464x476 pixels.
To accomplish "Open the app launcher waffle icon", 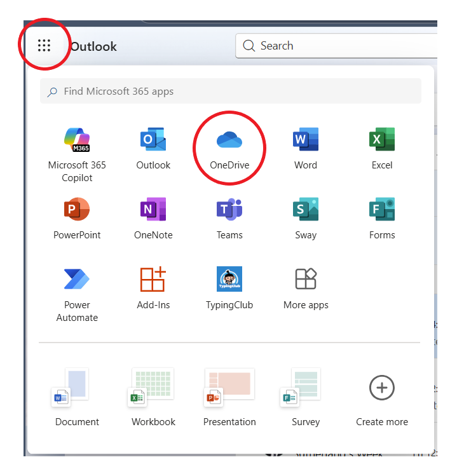I will click(44, 46).
